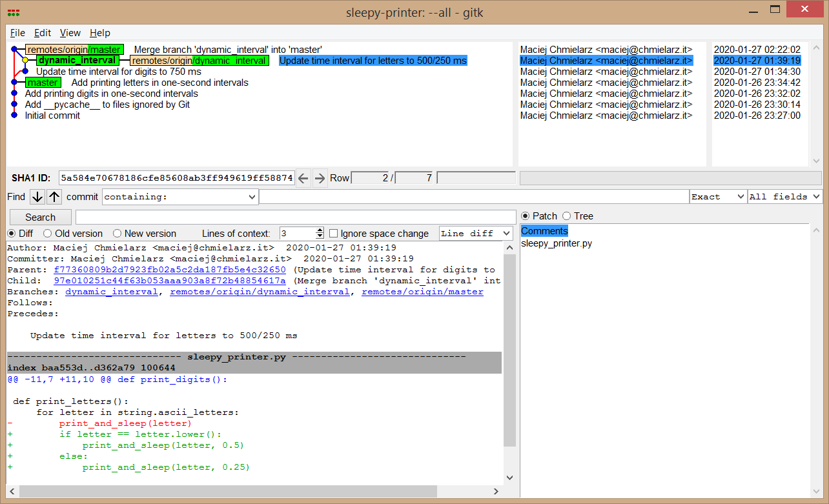Click the Find previous up arrow button
Viewport: 829px width, 504px height.
pyautogui.click(x=54, y=197)
